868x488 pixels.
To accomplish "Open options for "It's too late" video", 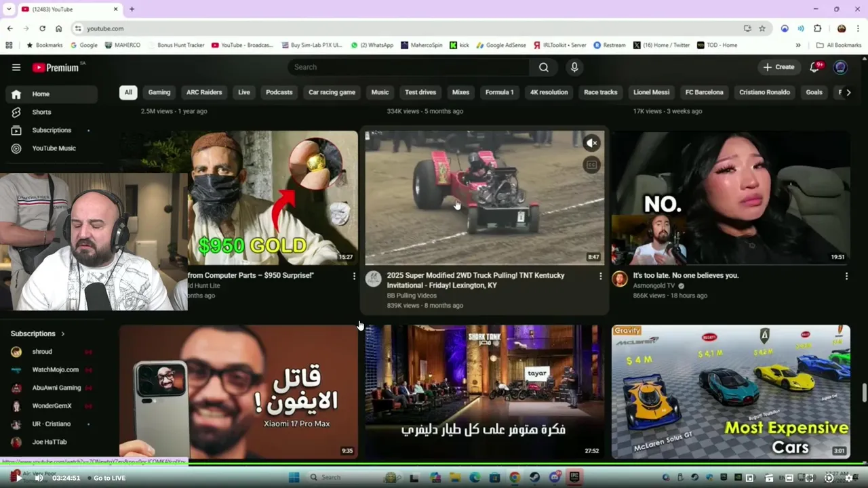I will pyautogui.click(x=846, y=276).
